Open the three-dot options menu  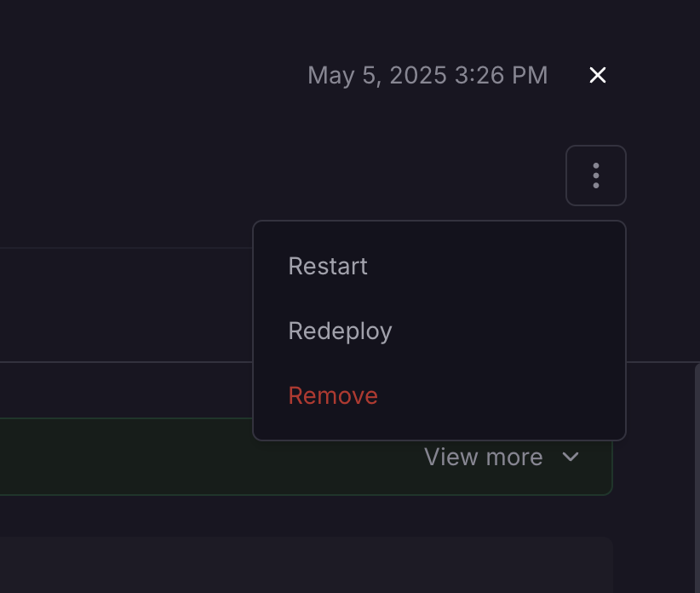point(596,176)
